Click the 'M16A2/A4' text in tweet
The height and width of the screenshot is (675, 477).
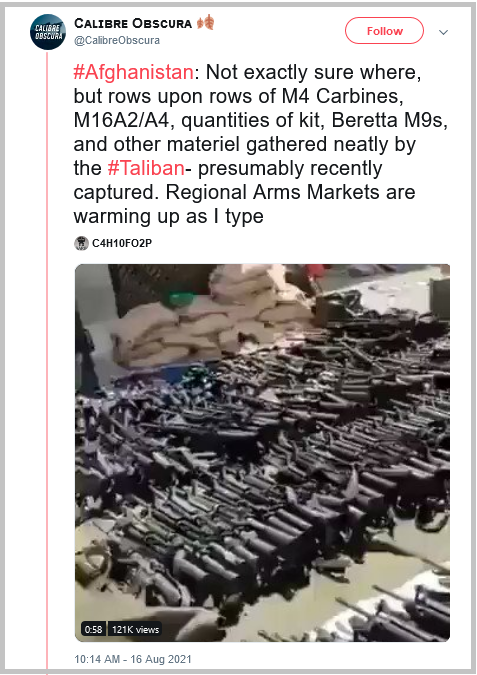point(121,120)
